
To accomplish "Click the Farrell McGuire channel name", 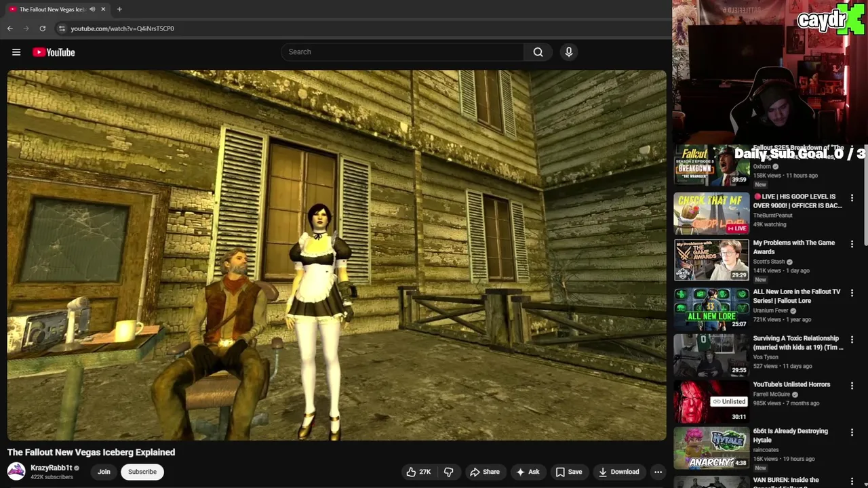I will (772, 394).
